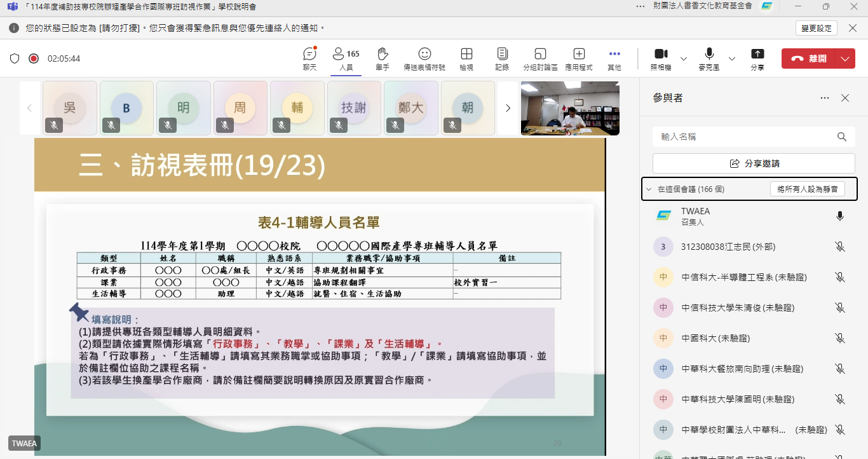Open the notes (記錄) panel
Viewport: 868px width, 459px height.
pyautogui.click(x=502, y=58)
